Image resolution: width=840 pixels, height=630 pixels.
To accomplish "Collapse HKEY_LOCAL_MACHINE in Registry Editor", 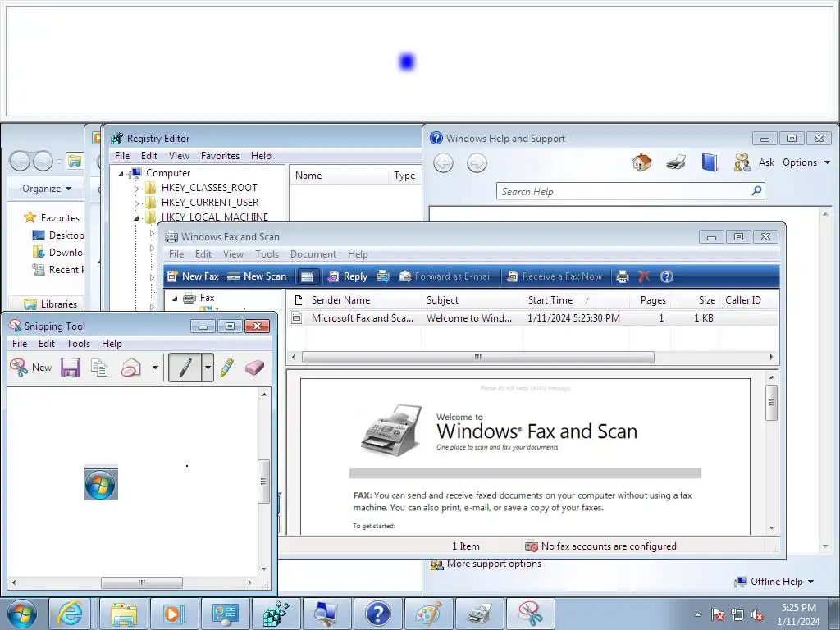I will coord(136,218).
